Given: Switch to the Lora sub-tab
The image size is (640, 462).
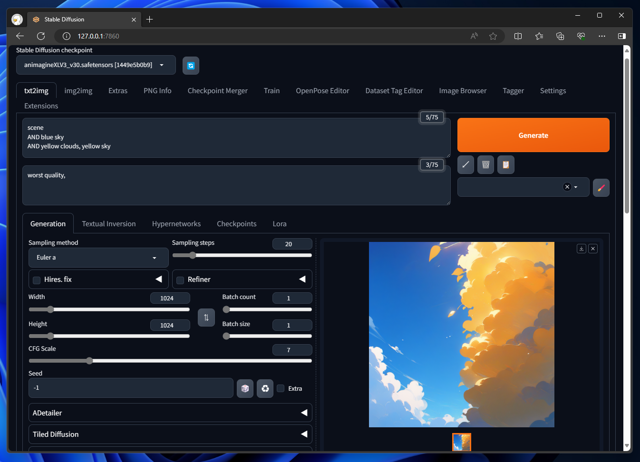Looking at the screenshot, I should click(280, 224).
